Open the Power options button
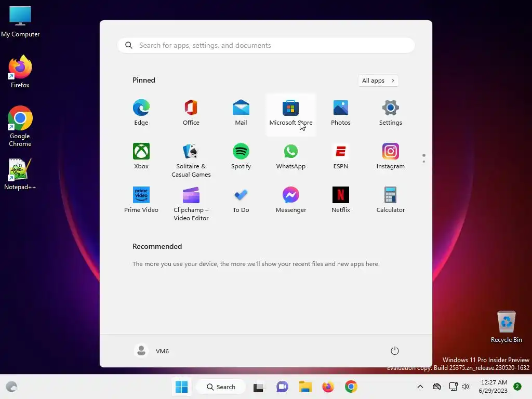 (395, 351)
